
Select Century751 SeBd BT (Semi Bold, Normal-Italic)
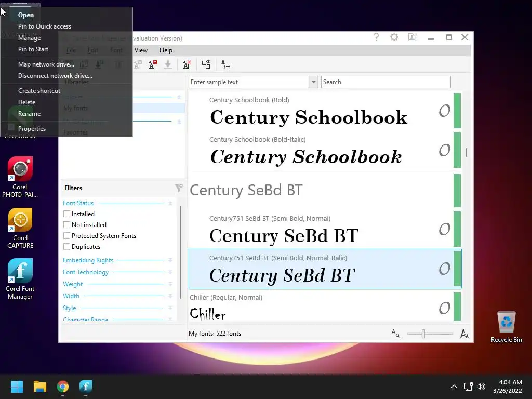point(325,269)
